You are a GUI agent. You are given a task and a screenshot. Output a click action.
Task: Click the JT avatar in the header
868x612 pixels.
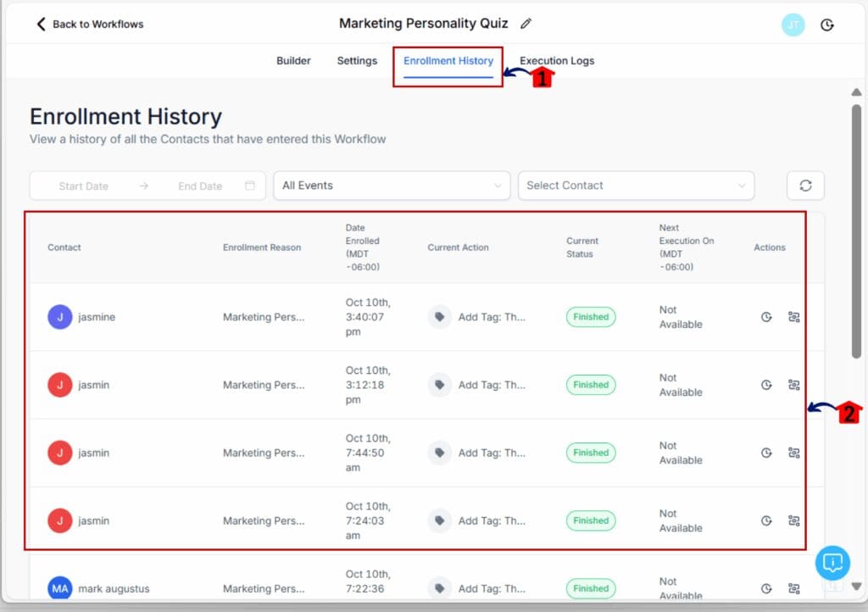click(793, 25)
